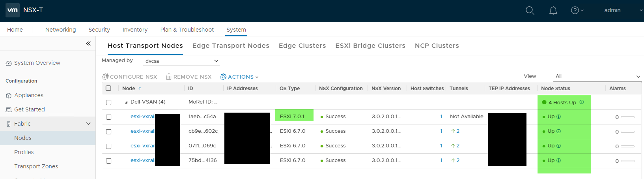
Task: Click the NSX Configuration column header
Action: point(341,89)
